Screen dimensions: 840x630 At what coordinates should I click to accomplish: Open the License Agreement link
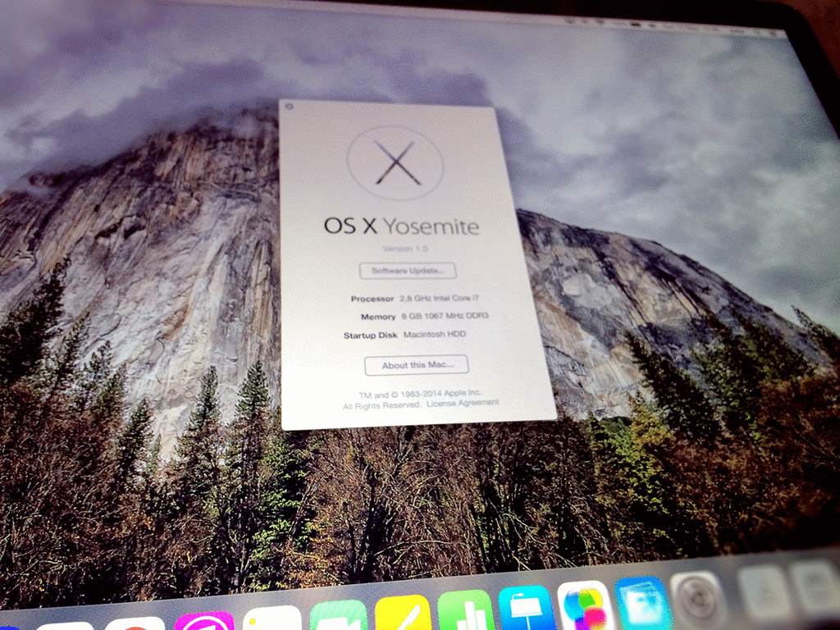[x=463, y=404]
